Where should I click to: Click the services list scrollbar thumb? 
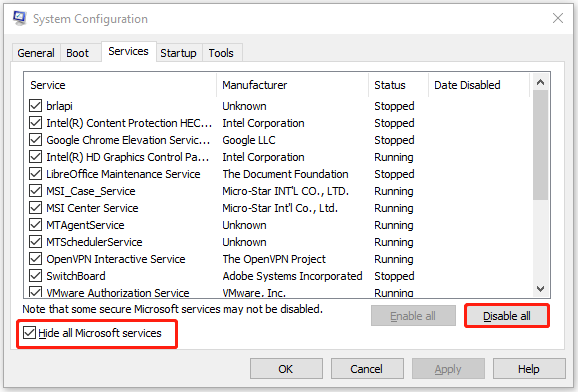click(x=540, y=145)
